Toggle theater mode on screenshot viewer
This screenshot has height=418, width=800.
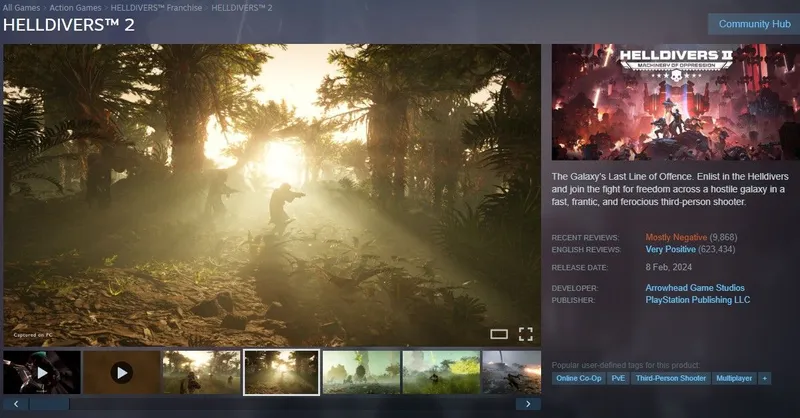499,334
